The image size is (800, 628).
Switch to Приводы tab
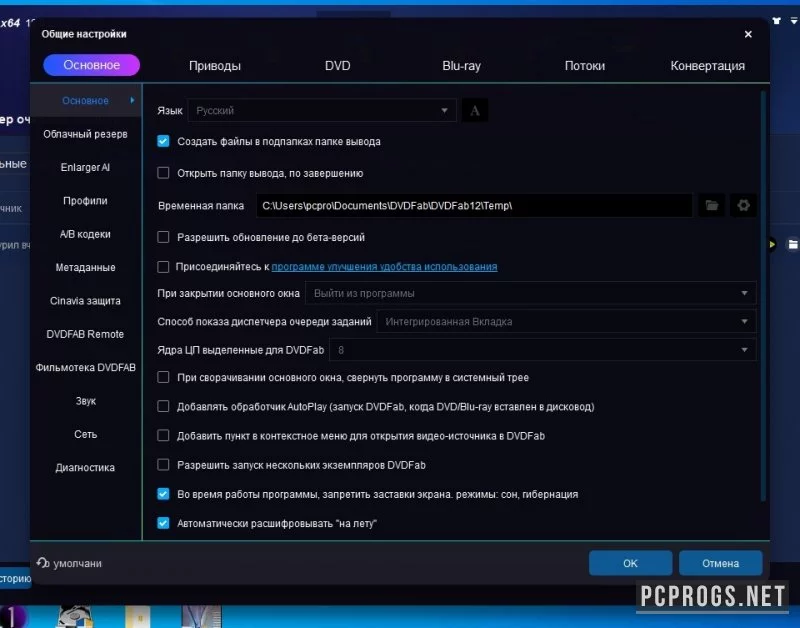(215, 66)
